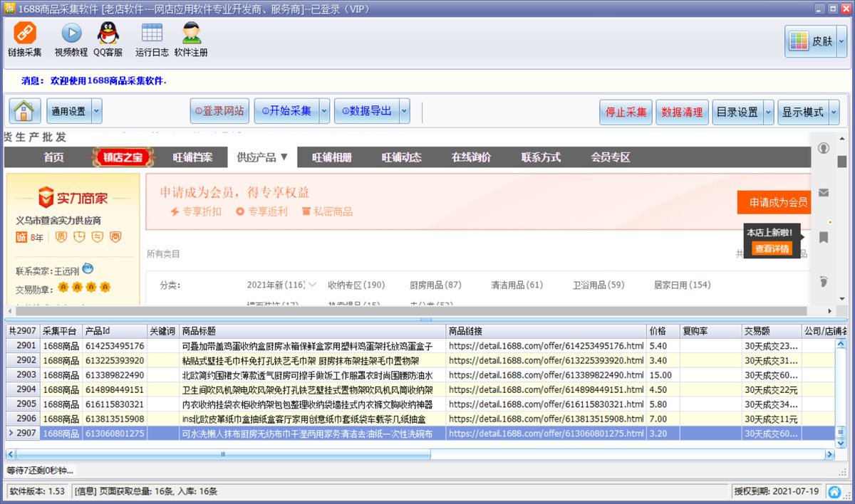The width and height of the screenshot is (855, 504).
Task: Click the 停止采集 button
Action: pyautogui.click(x=626, y=112)
